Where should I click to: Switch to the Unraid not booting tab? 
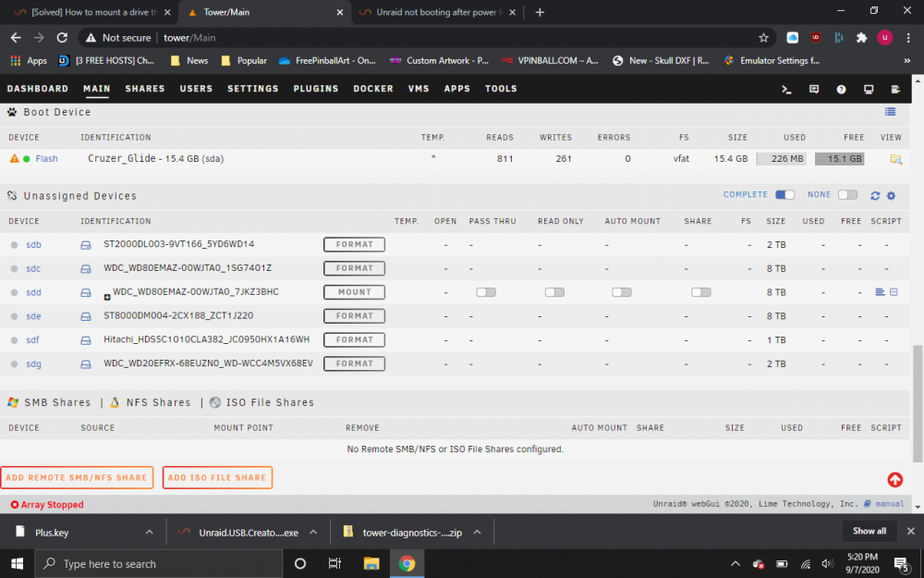click(x=437, y=12)
